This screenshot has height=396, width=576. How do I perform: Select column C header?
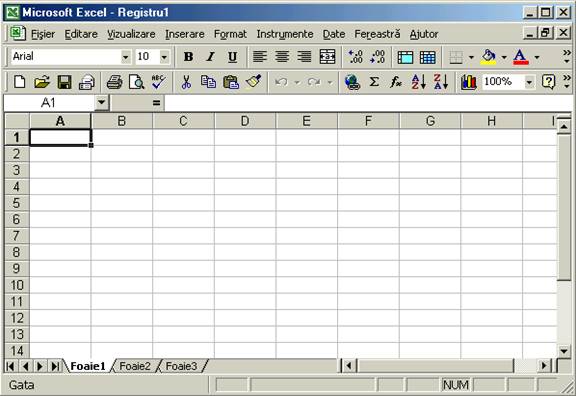click(x=183, y=121)
